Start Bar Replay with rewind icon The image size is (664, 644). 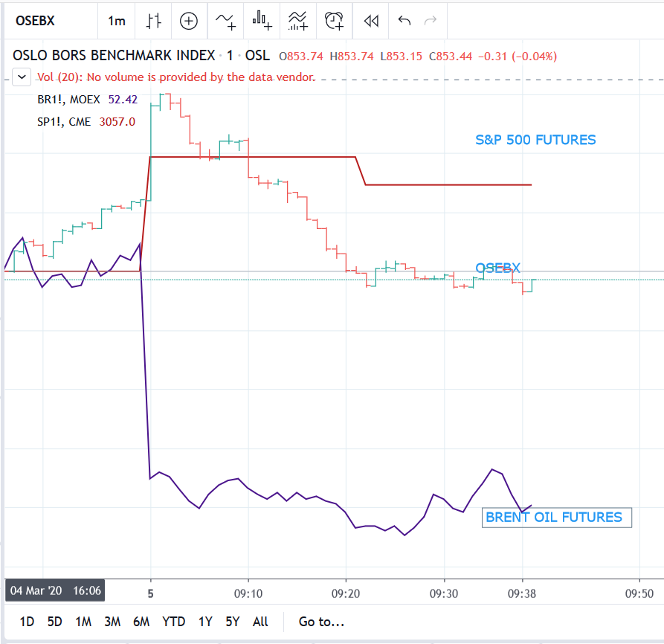371,21
